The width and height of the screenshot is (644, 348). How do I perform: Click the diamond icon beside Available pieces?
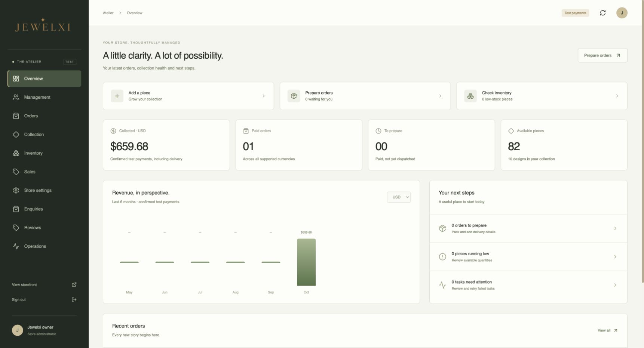point(511,131)
